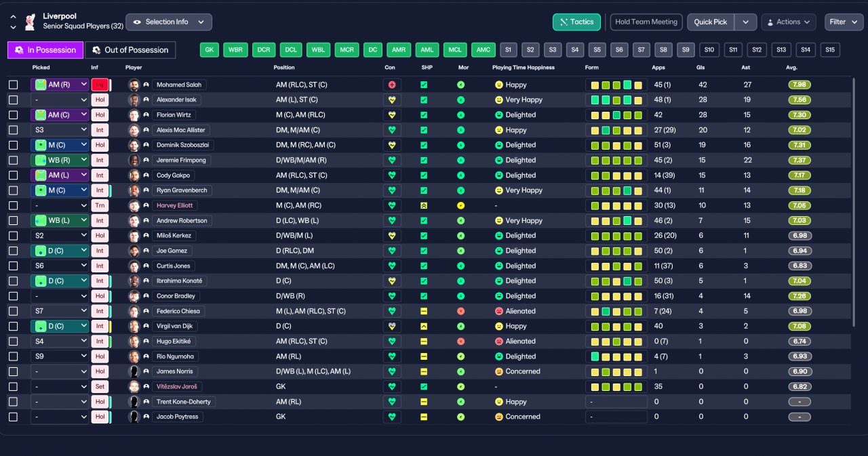Click the Quick Pick button

(711, 22)
